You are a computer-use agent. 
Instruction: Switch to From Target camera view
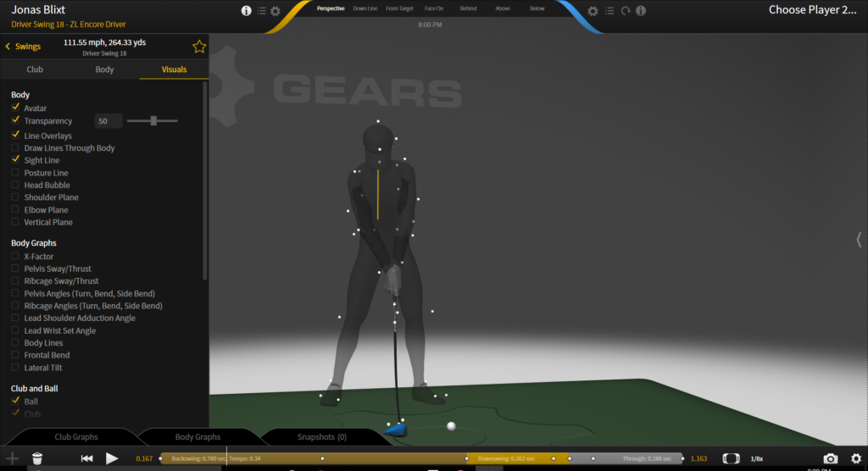pyautogui.click(x=400, y=8)
